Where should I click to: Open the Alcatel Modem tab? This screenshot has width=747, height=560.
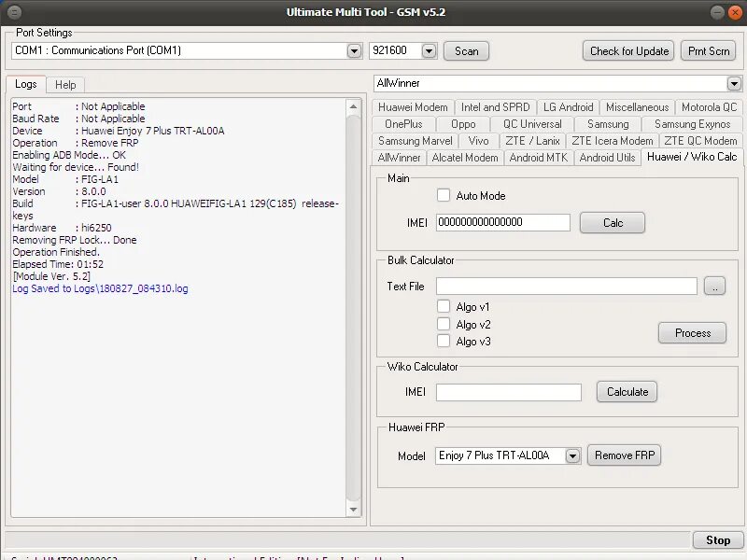click(x=464, y=158)
